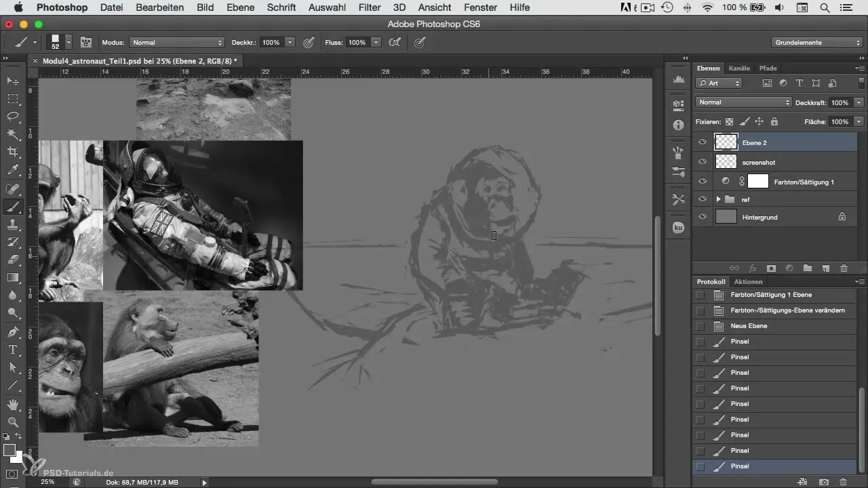Select the Clone Stamp tool
Viewport: 868px width, 488px height.
pyautogui.click(x=13, y=224)
